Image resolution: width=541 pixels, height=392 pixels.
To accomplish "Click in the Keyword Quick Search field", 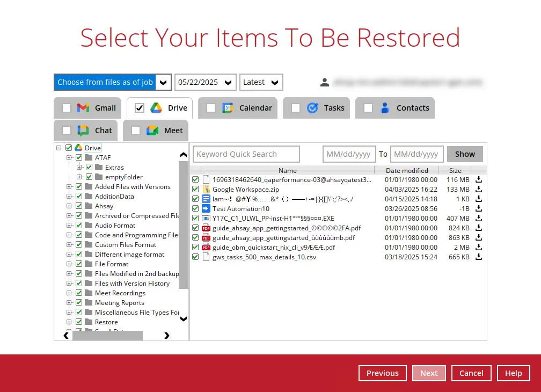I will pyautogui.click(x=246, y=154).
